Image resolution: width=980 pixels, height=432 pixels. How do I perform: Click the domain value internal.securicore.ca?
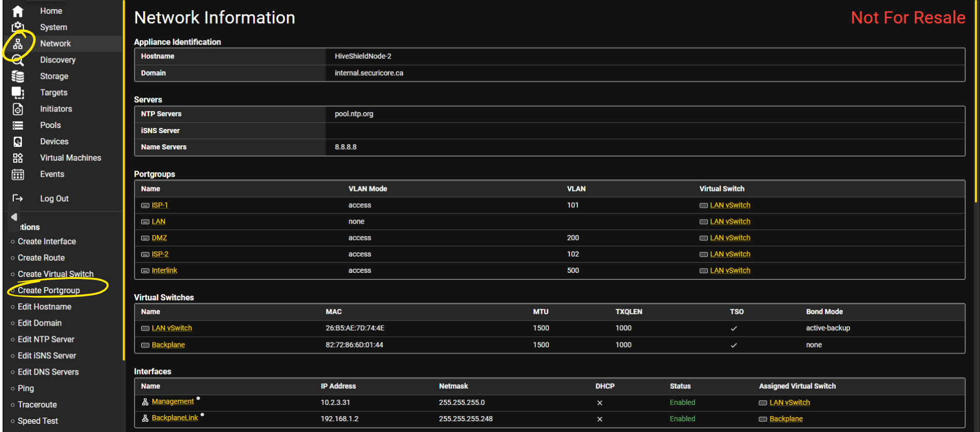pos(369,73)
